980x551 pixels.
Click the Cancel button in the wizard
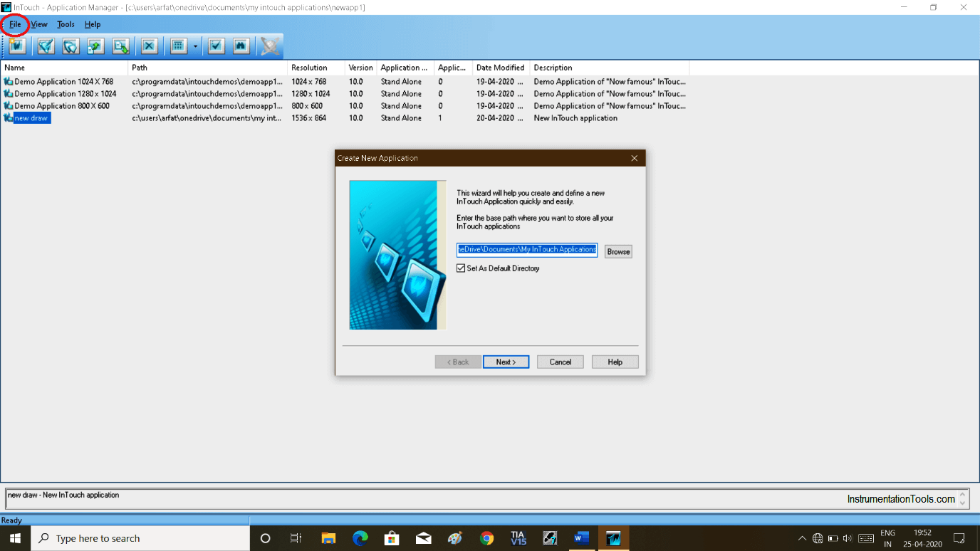click(x=561, y=362)
